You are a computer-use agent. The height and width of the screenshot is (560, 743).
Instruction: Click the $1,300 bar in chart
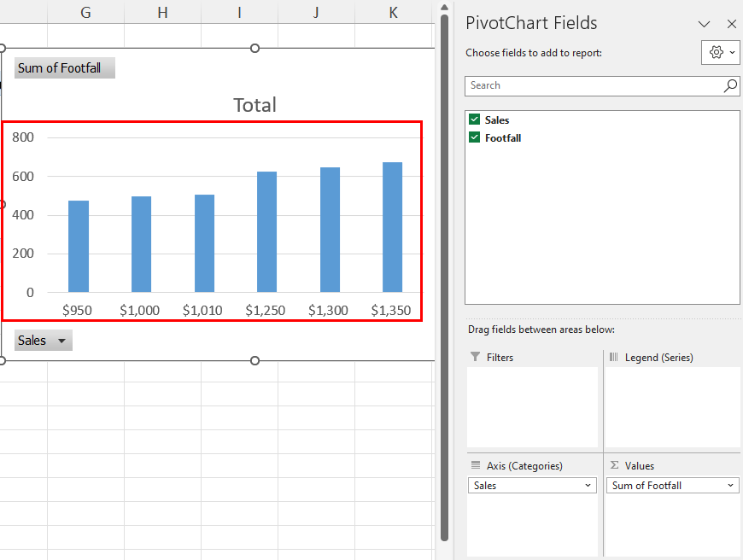click(x=330, y=230)
